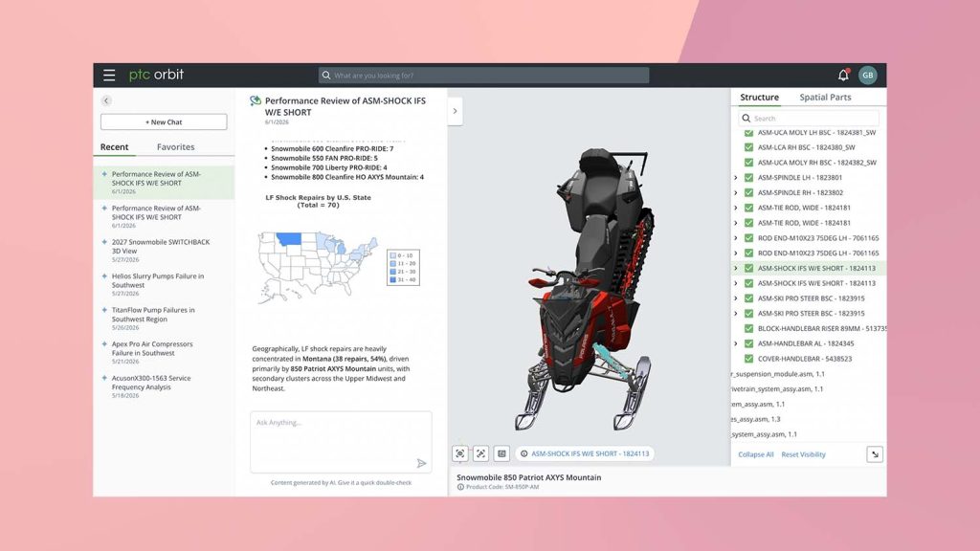Screen dimensions: 980x551
Task: Toggle checkbox for ASM-HANDLEBAR AL - 1824345
Action: coord(748,343)
